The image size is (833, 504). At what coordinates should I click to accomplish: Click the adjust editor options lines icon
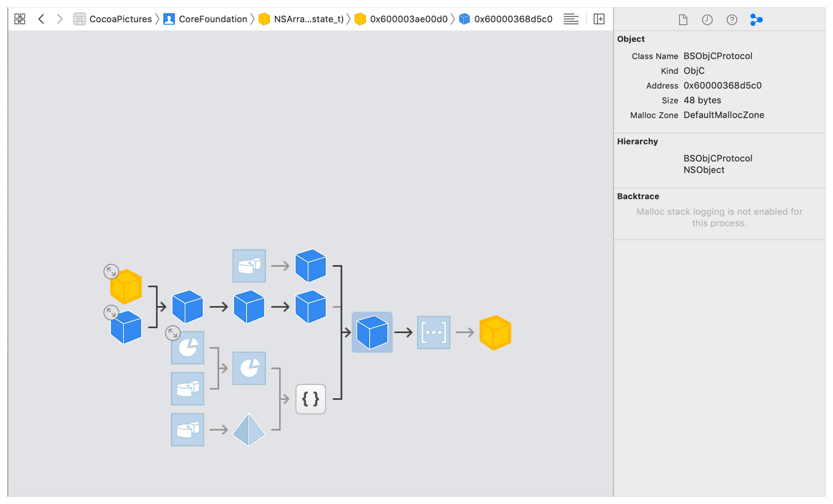click(571, 19)
